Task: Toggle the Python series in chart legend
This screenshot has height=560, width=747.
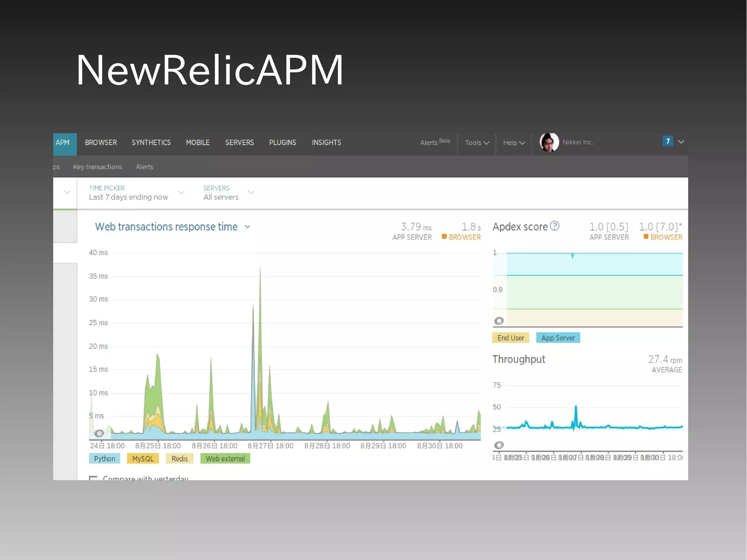Action: [104, 459]
